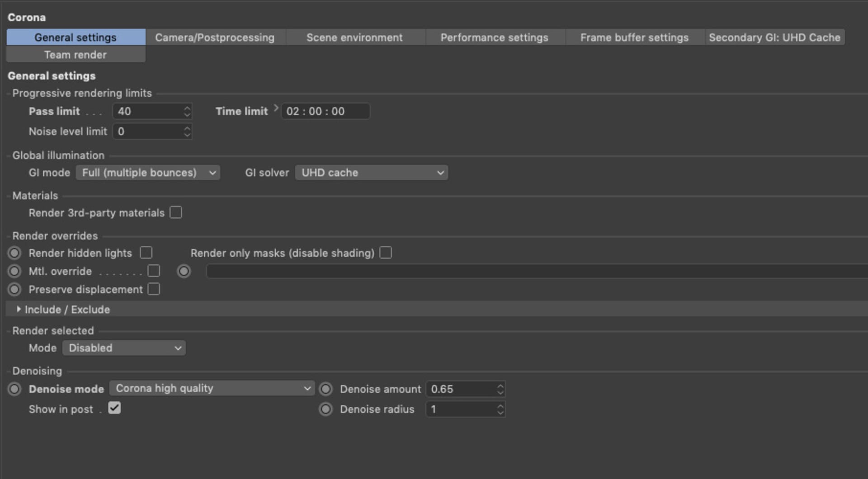Click the Preserve displacement animation dot
Screen dimensions: 868x479
click(14, 289)
